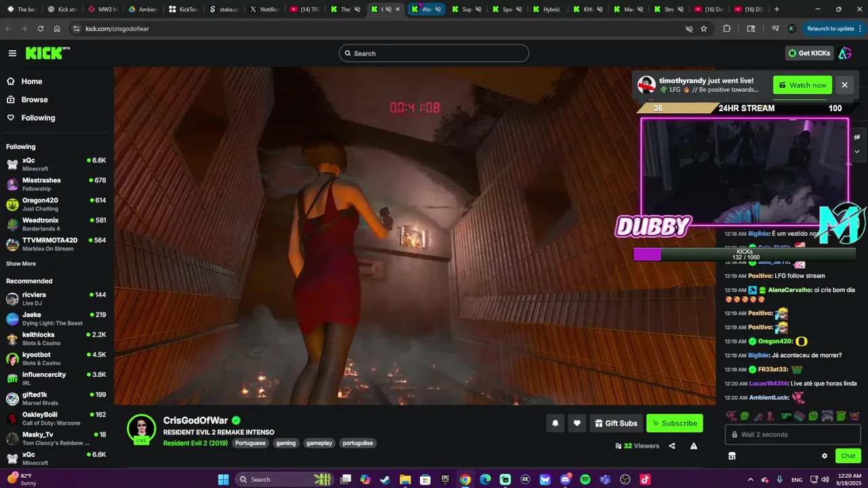This screenshot has height=488, width=868.
Task: Open xQc Minecraft channel under Following
Action: [56, 164]
